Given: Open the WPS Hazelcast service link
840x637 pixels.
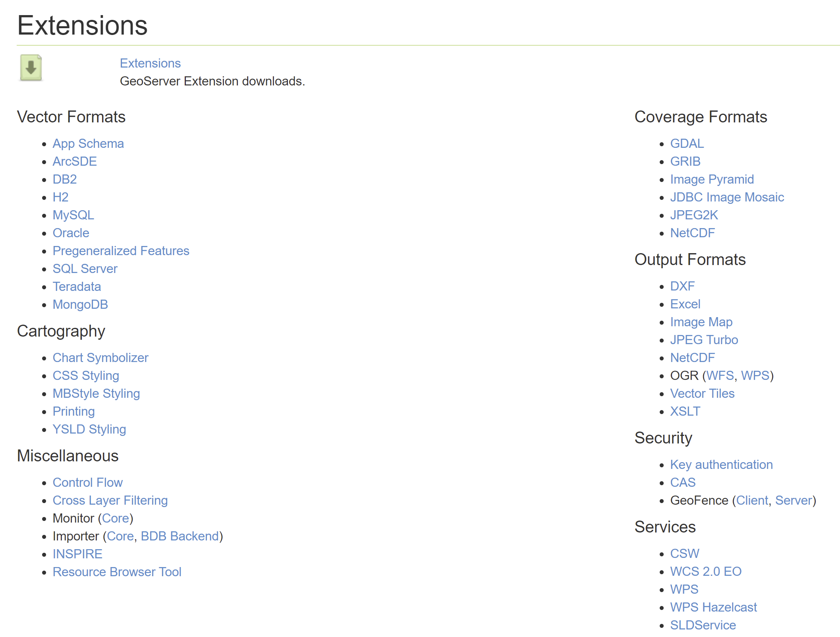Looking at the screenshot, I should click(713, 607).
